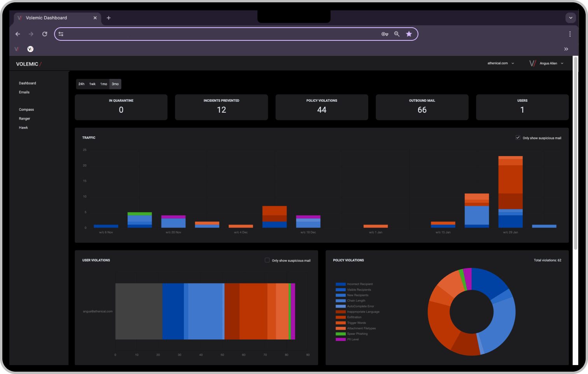This screenshot has height=374, width=588.
Task: Click the Total violations: 62 text
Action: pos(548,260)
